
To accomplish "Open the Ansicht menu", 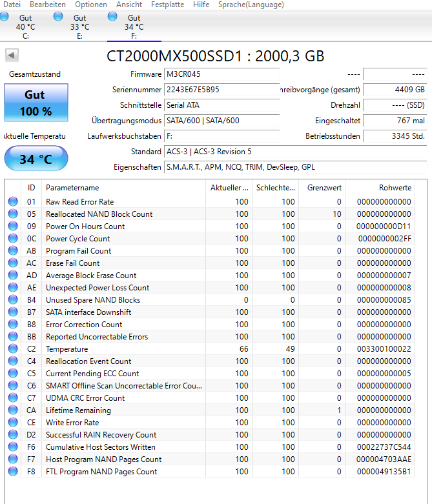I will point(129,5).
